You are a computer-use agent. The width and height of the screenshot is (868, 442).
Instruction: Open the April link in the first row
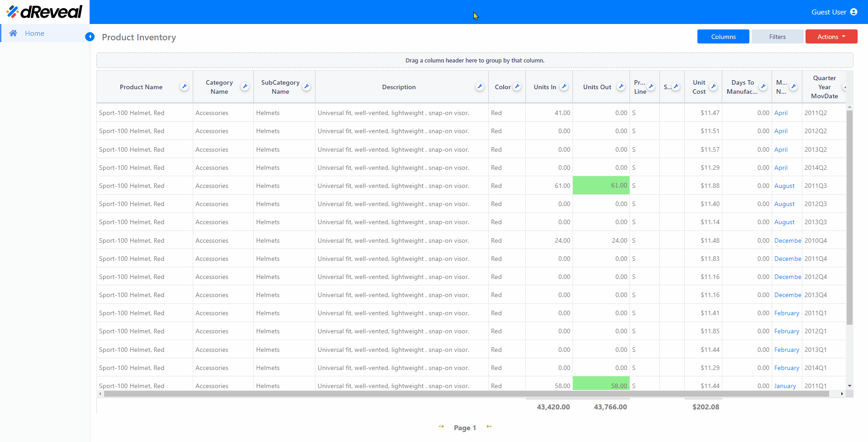(x=781, y=112)
